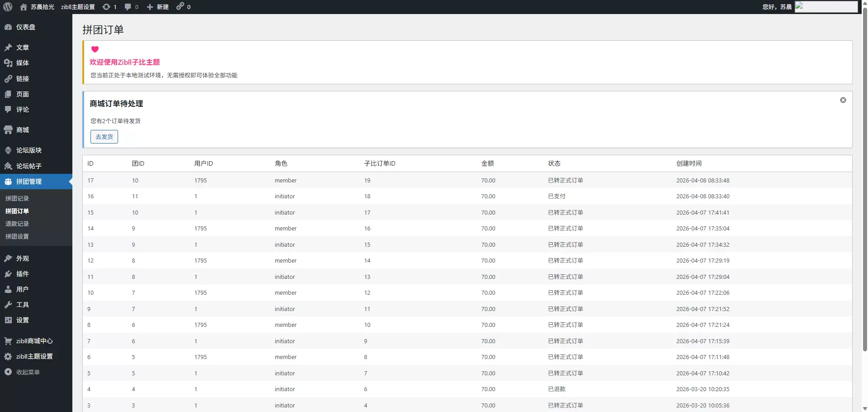Click the updates icon in admin bar

106,7
